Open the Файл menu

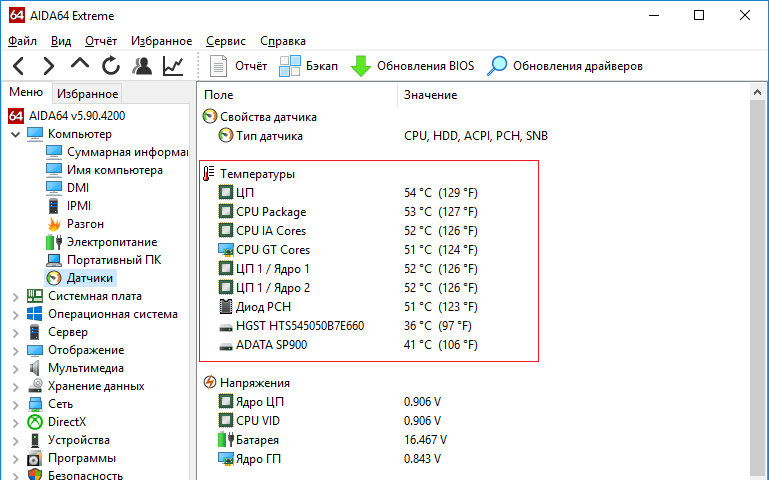[23, 41]
